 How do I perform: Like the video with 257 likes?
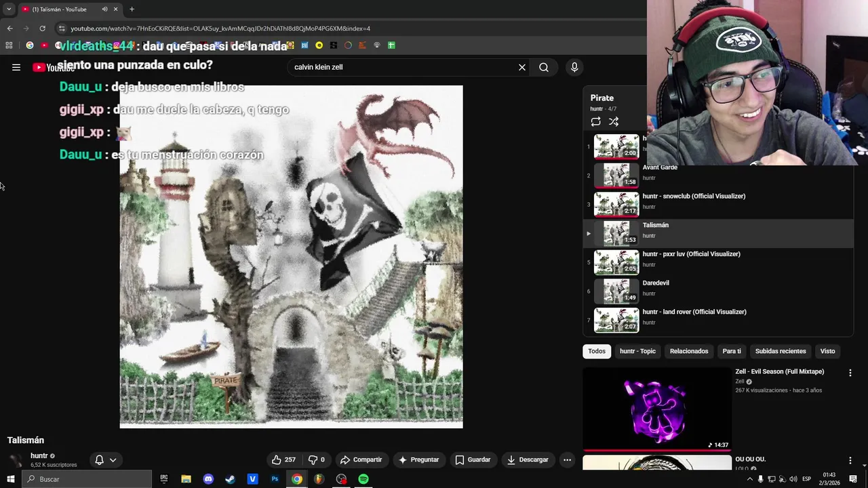[x=283, y=460]
